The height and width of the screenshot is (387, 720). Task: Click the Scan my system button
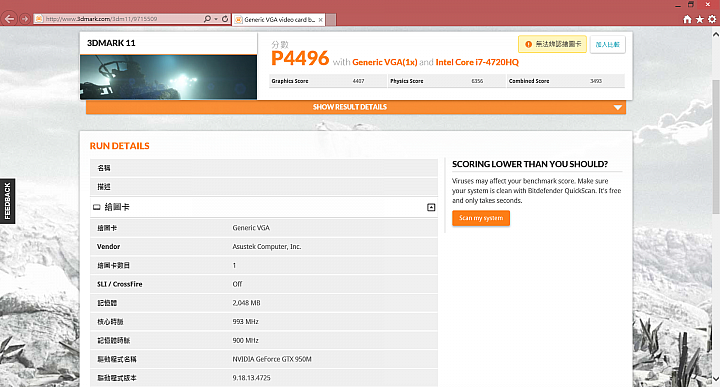pyautogui.click(x=481, y=218)
